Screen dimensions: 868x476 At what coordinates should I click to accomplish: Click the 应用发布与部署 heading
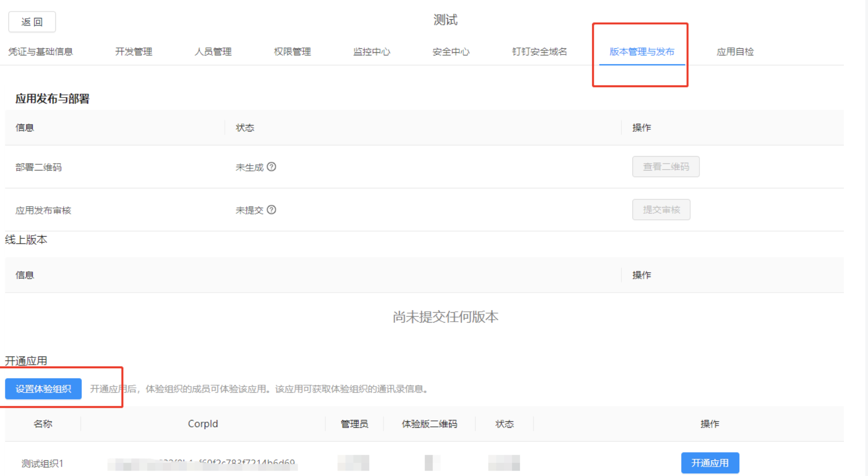[x=52, y=98]
